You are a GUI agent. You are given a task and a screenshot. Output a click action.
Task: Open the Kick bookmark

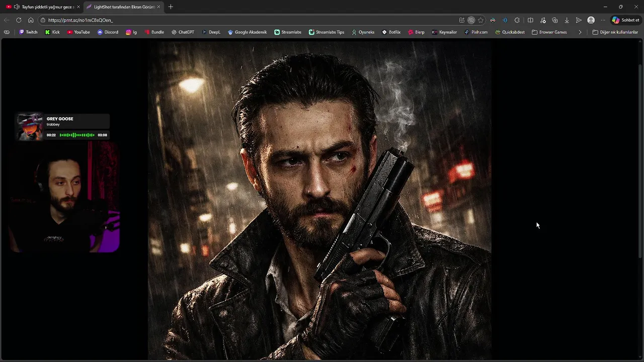[x=52, y=32]
